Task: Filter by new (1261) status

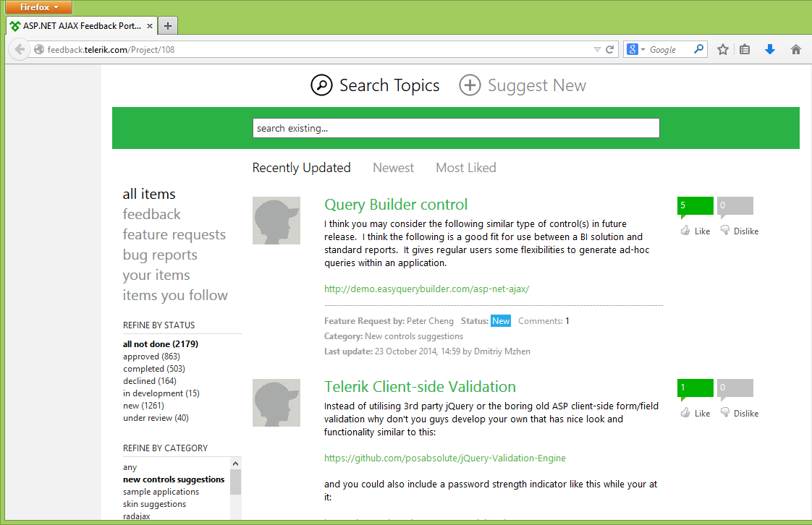Action: click(x=143, y=406)
